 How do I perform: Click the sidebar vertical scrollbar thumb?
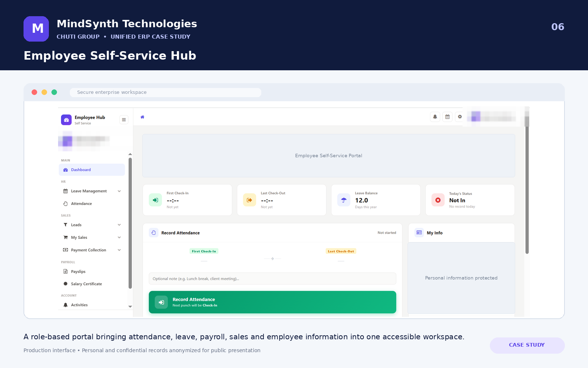(130, 223)
